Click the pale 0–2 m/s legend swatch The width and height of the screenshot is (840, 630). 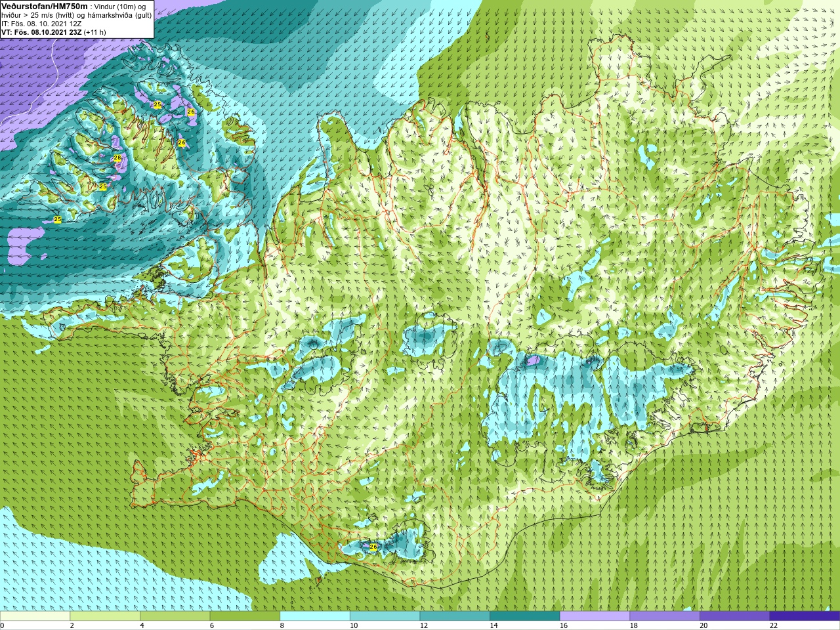35,616
